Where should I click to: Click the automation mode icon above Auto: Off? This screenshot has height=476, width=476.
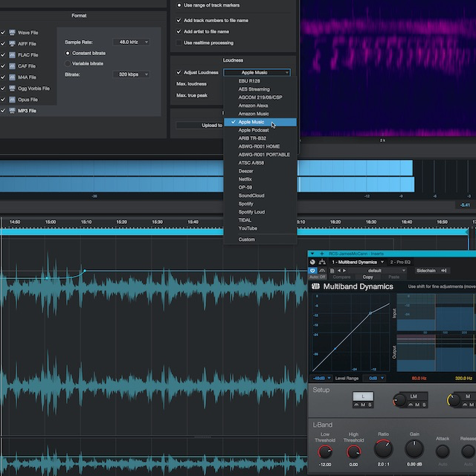point(322,271)
